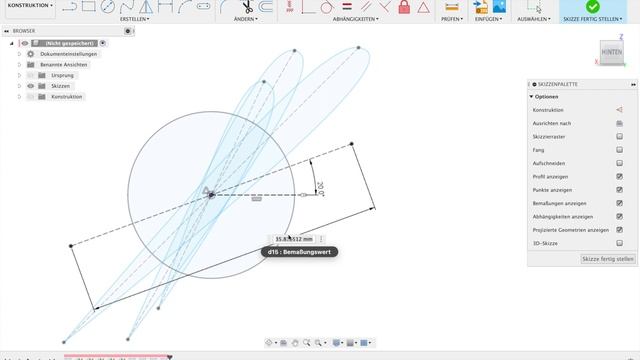640x360 pixels.
Task: Open the Measure tool under Prüfen
Action: click(451, 7)
